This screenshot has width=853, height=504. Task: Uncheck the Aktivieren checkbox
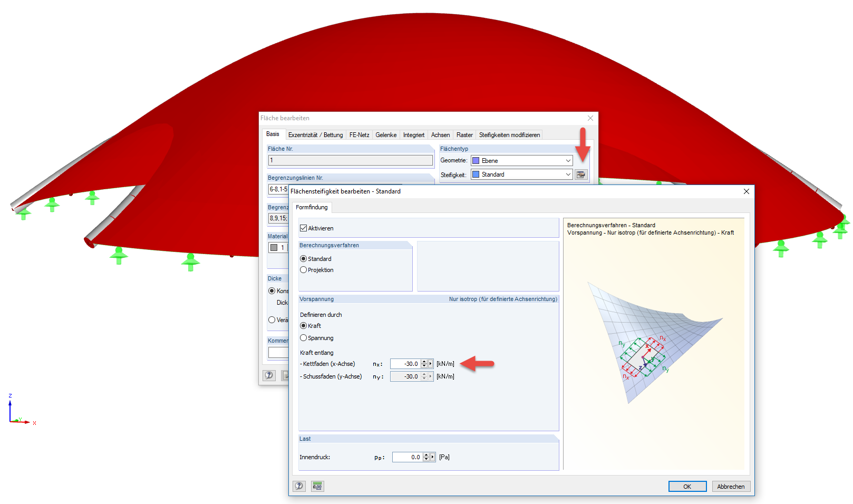click(304, 228)
